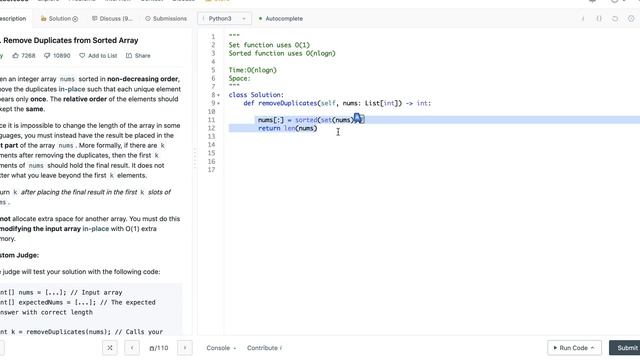Click the braces/format icon in editor toolbar
The height and width of the screenshot is (360, 640).
coord(599,19)
